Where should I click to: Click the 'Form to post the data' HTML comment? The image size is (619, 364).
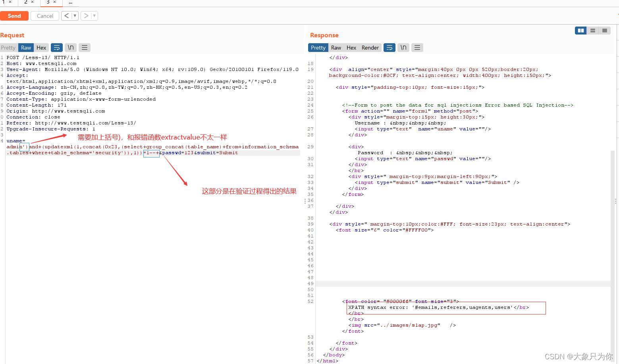(457, 105)
